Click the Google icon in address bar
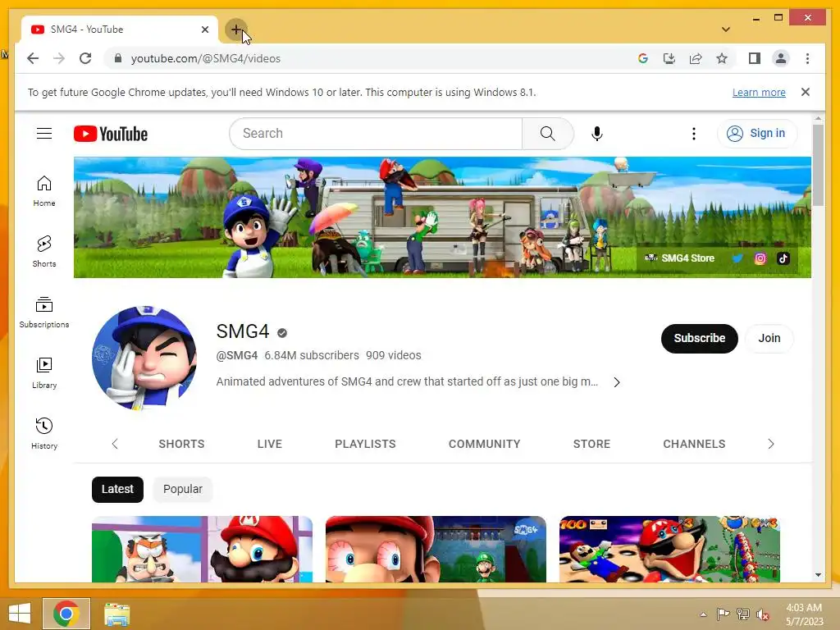Image resolution: width=840 pixels, height=630 pixels. (643, 58)
